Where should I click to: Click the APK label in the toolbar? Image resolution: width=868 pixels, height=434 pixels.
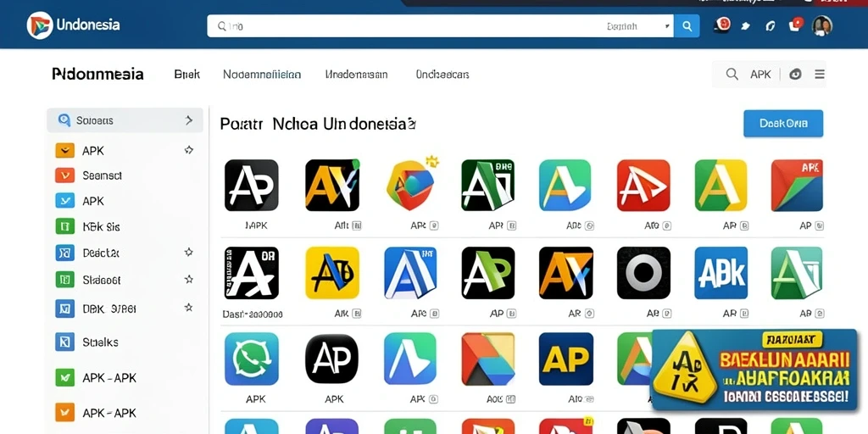pyautogui.click(x=760, y=75)
